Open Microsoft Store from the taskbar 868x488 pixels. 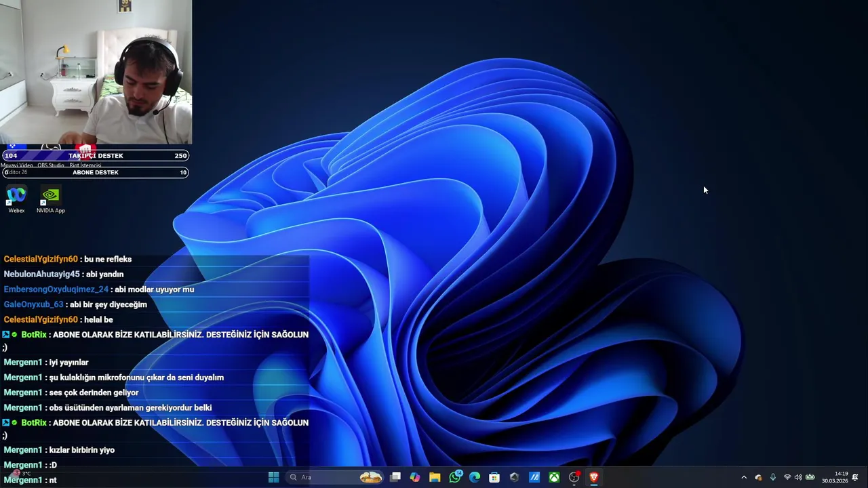tap(494, 477)
